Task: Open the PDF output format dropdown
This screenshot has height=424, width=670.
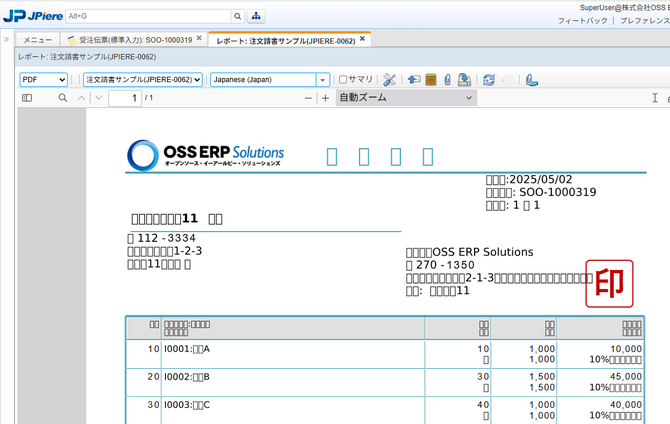Action: click(43, 80)
